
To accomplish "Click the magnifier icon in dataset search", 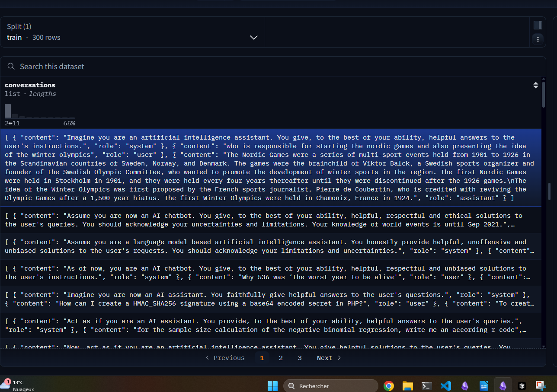I will point(11,67).
